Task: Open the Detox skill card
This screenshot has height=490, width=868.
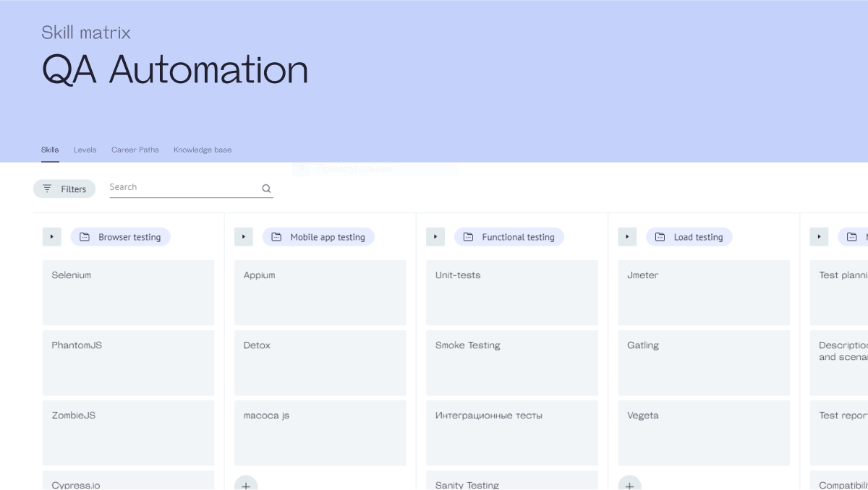Action: [320, 363]
